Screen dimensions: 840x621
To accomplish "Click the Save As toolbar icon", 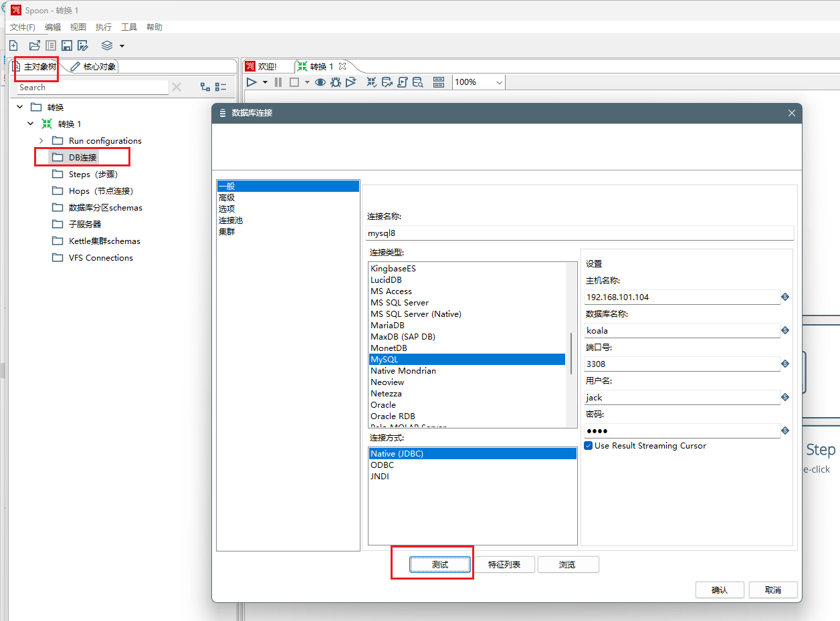I will point(83,45).
